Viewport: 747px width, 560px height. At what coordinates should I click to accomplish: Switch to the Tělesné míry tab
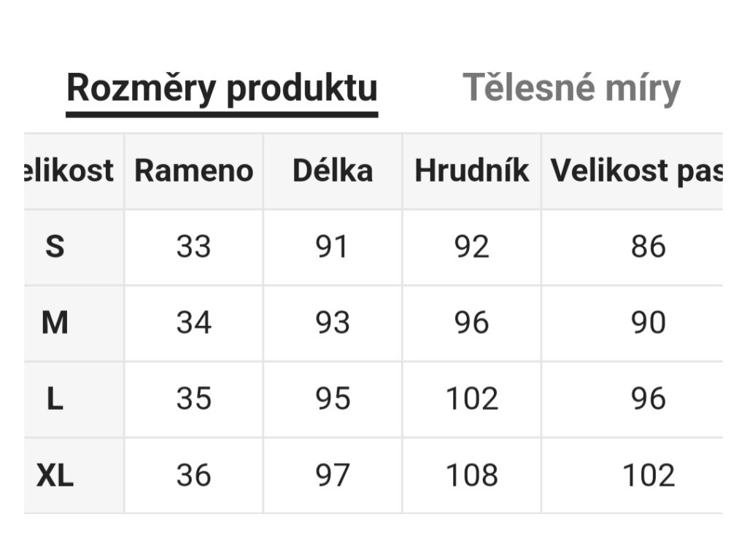(x=571, y=88)
